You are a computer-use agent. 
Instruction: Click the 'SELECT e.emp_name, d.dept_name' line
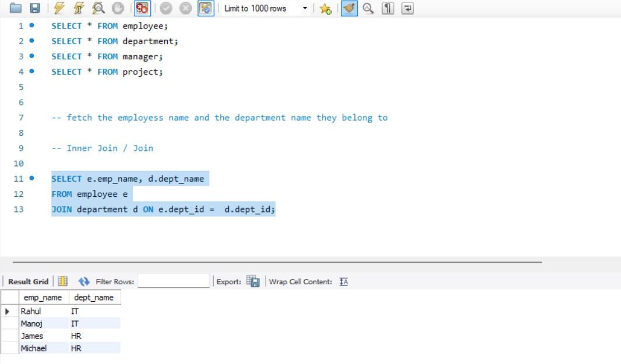(128, 179)
